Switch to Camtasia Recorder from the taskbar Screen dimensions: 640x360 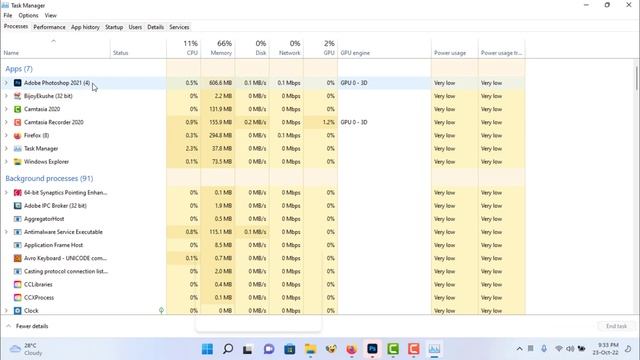pyautogui.click(x=413, y=349)
